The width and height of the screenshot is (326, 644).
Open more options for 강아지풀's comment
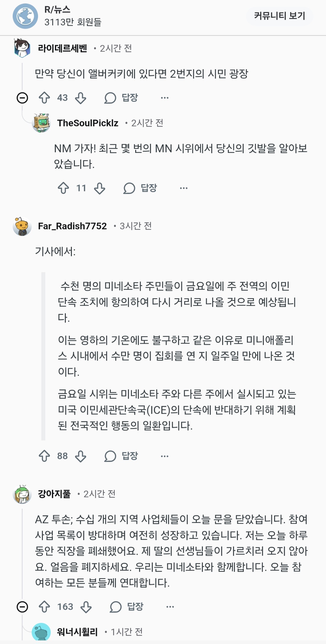170,607
